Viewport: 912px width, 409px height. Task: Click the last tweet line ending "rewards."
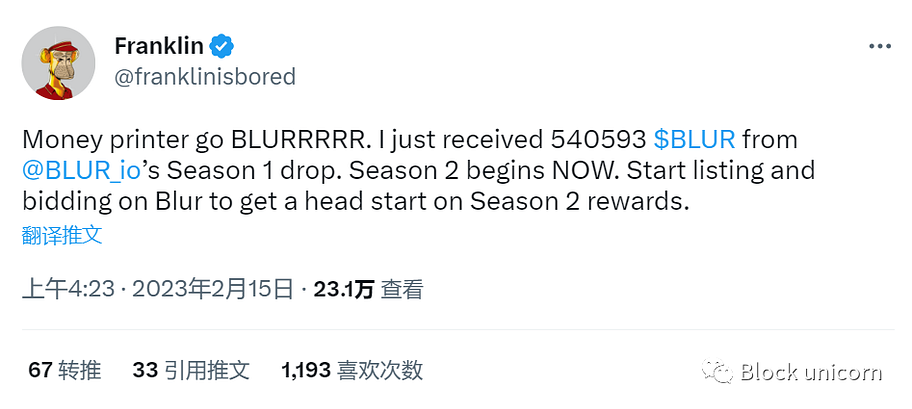point(355,201)
